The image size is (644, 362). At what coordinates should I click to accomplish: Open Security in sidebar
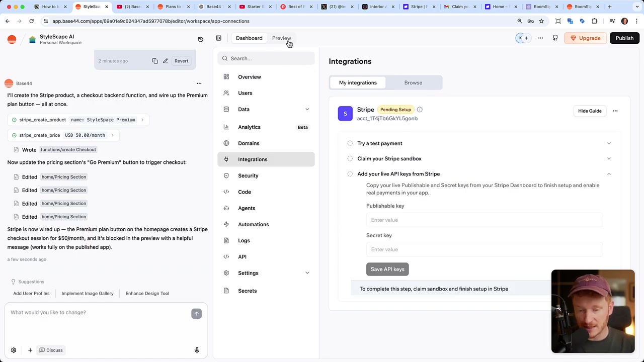pos(266,175)
